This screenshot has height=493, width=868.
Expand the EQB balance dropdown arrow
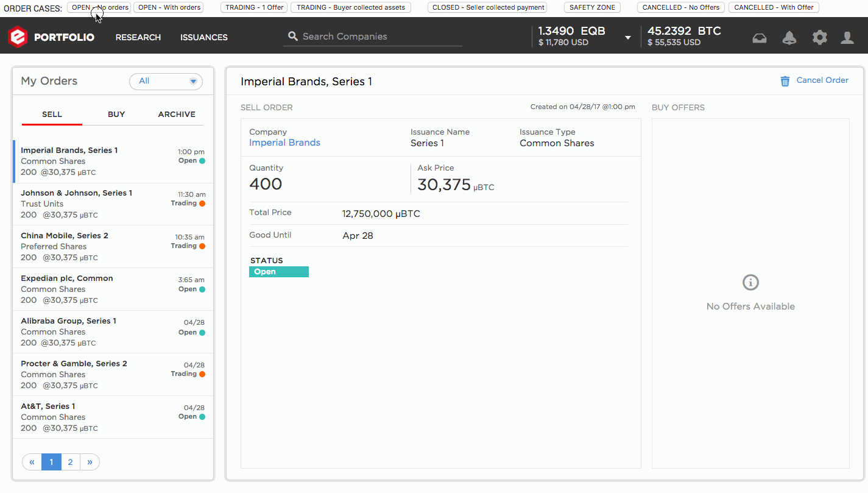(628, 38)
